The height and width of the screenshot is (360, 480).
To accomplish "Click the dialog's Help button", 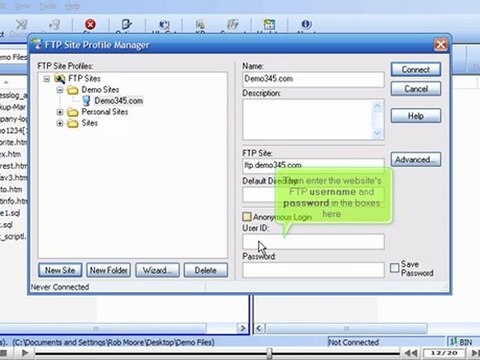I will click(416, 116).
